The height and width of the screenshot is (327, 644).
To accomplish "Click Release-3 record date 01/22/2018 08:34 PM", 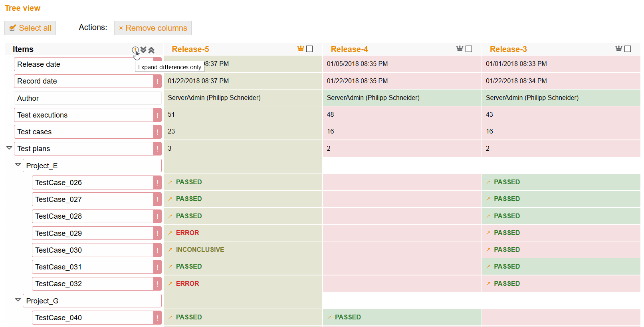I will point(516,81).
